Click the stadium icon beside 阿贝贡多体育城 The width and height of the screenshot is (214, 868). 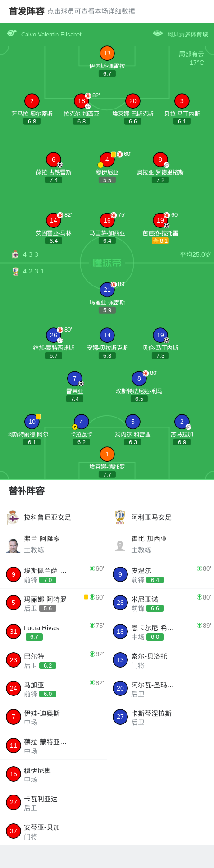point(158,33)
